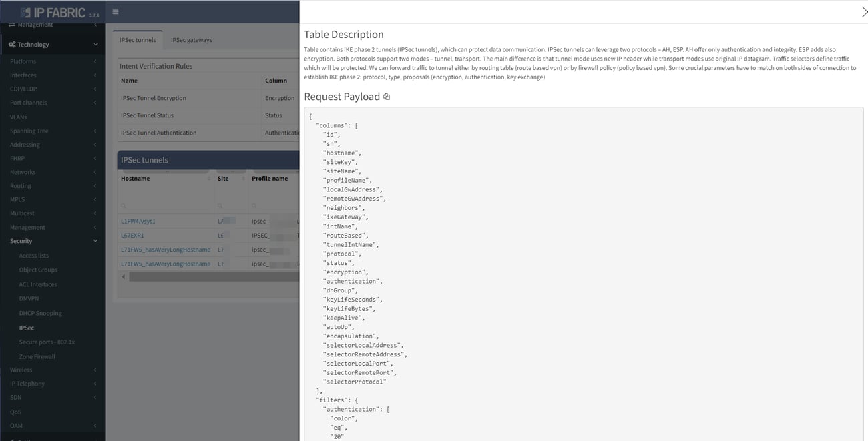Viewport: 868px width, 441px height.
Task: Click the IP Fabric logo
Action: point(53,12)
